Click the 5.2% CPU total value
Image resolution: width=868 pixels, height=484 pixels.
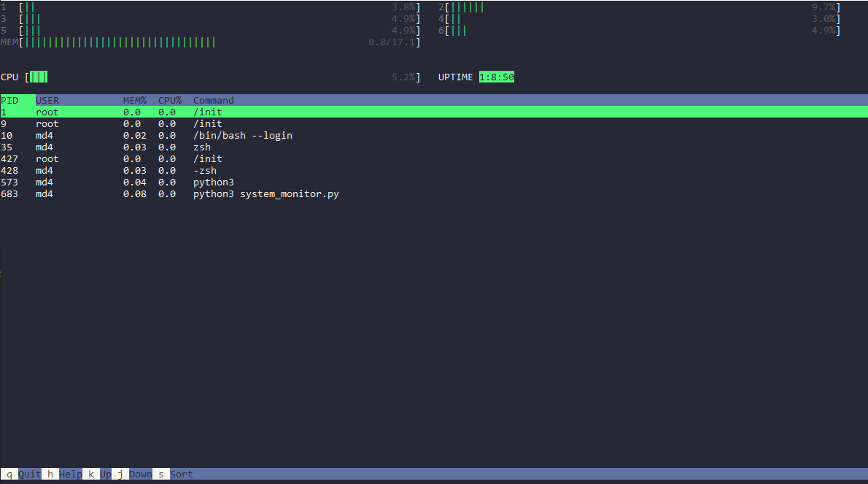pos(403,77)
